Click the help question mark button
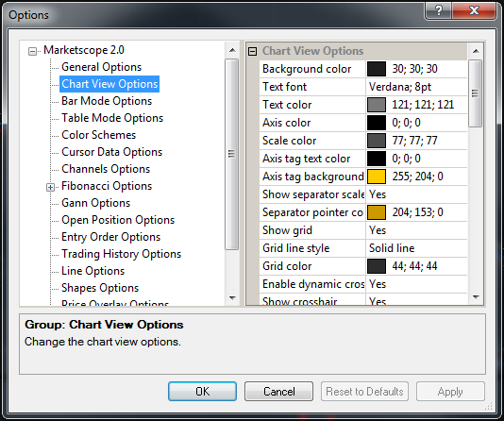Screen dimensions: 504x421 (x=439, y=10)
